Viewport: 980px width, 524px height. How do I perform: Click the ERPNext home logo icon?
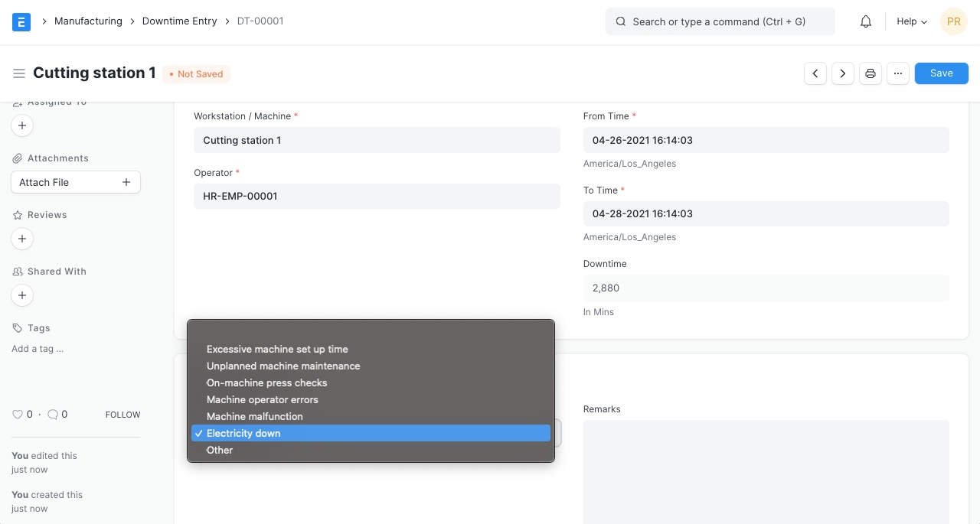click(x=21, y=21)
